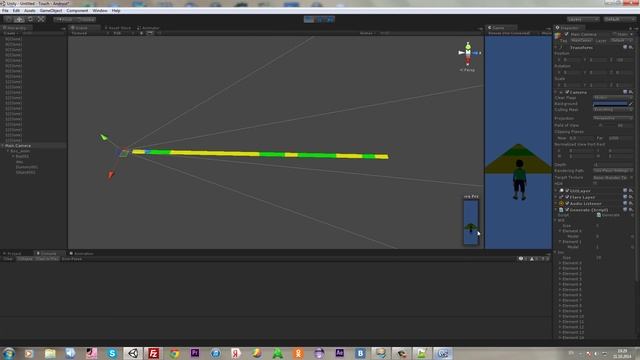The height and width of the screenshot is (360, 640).
Task: Click the Unity icon on the taskbar
Action: tap(133, 353)
